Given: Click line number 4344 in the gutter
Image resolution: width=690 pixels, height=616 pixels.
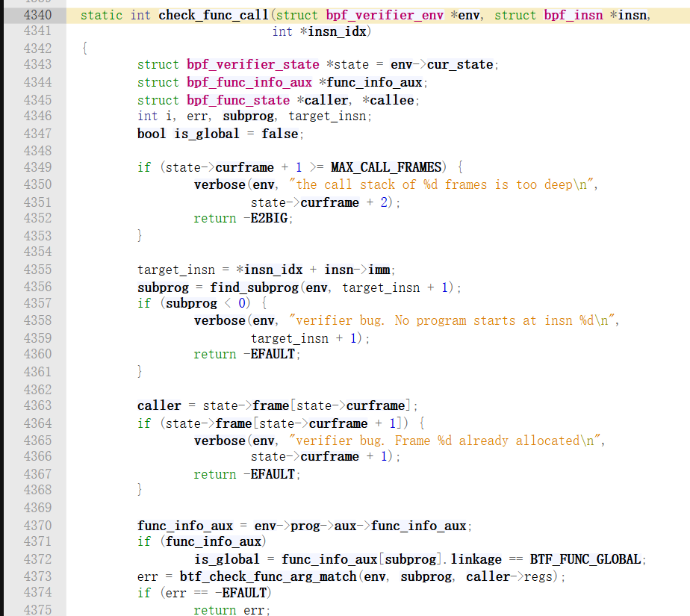Looking at the screenshot, I should click(x=38, y=82).
